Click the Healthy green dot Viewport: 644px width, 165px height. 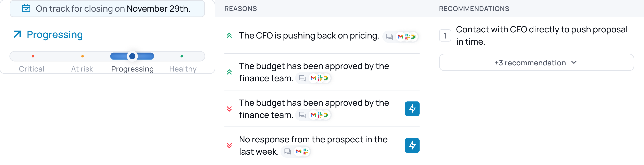tap(182, 56)
